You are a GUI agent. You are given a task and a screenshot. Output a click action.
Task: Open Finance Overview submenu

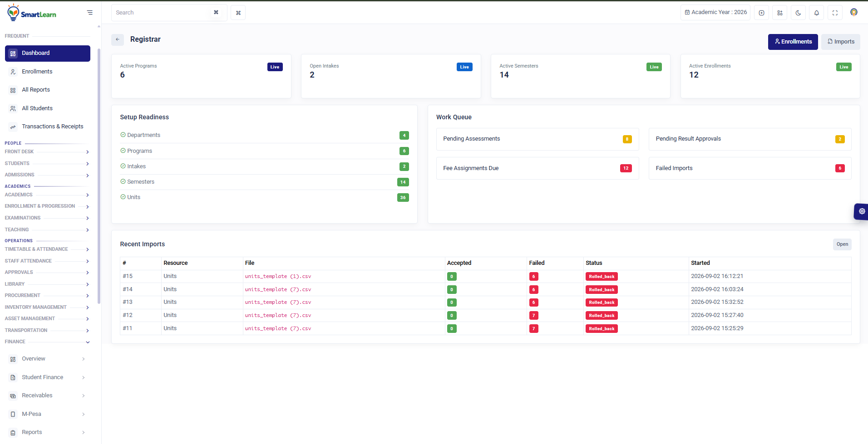[x=48, y=359]
